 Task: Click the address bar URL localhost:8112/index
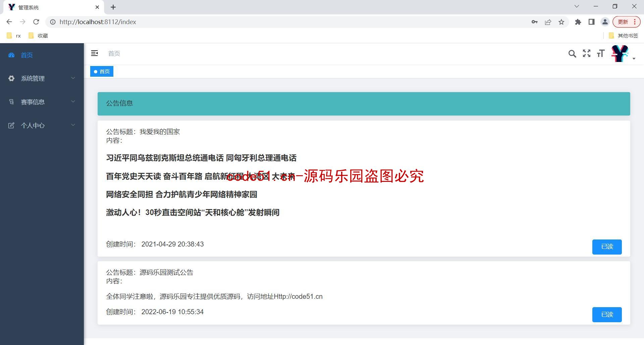[98, 22]
